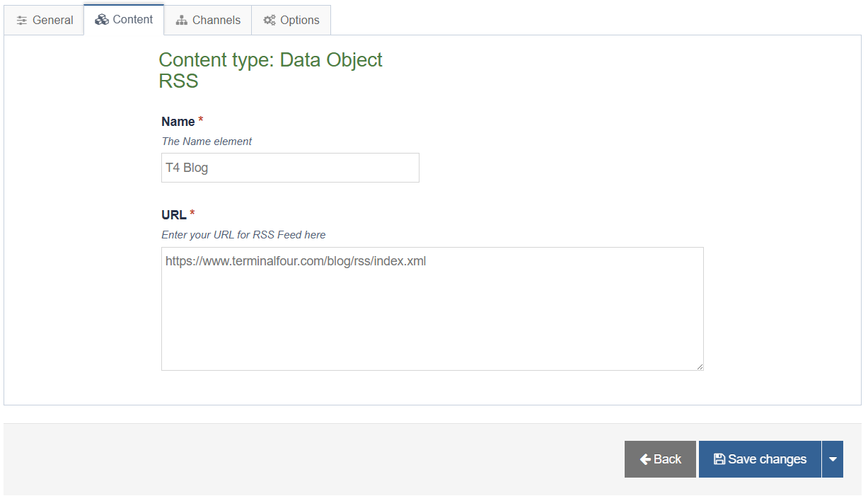Viewport: 868px width, 496px height.
Task: Click the red asterisk beside URL
Action: click(191, 211)
